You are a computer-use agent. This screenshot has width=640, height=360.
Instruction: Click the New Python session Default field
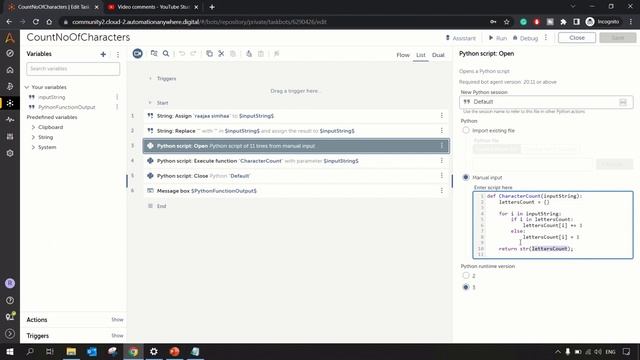click(546, 102)
